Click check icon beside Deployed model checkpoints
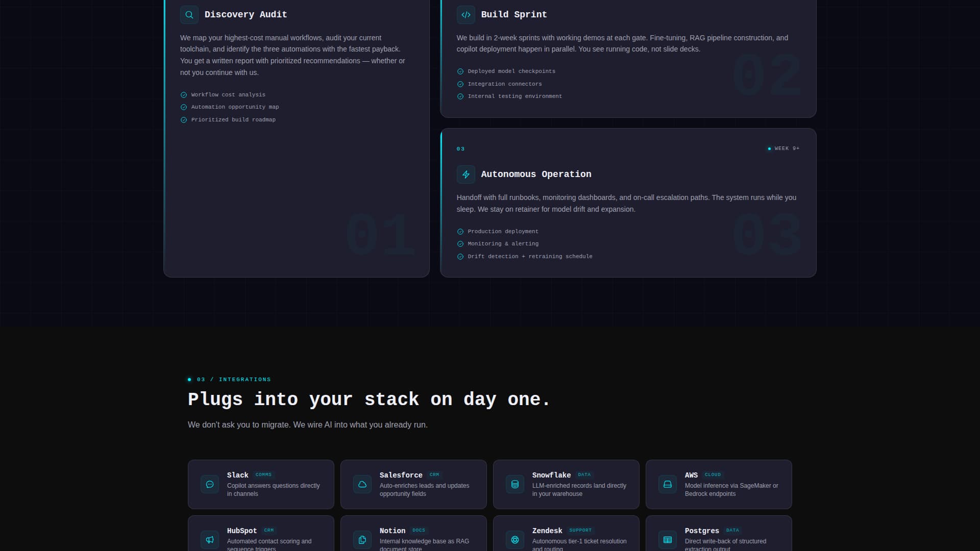The height and width of the screenshot is (551, 980). [460, 71]
